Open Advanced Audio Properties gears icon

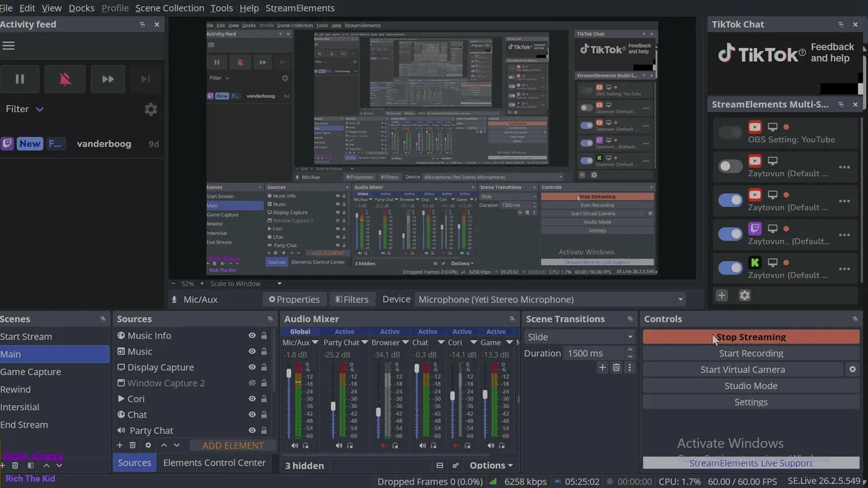455,466
